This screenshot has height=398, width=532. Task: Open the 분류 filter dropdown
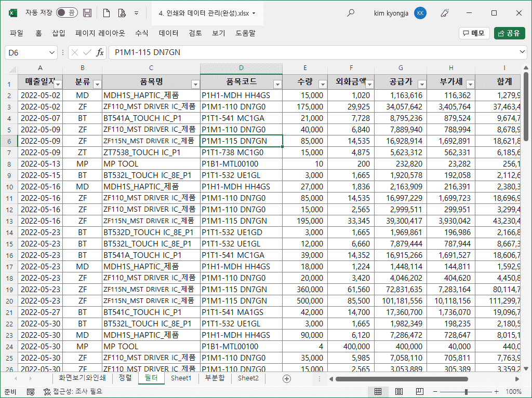click(97, 84)
